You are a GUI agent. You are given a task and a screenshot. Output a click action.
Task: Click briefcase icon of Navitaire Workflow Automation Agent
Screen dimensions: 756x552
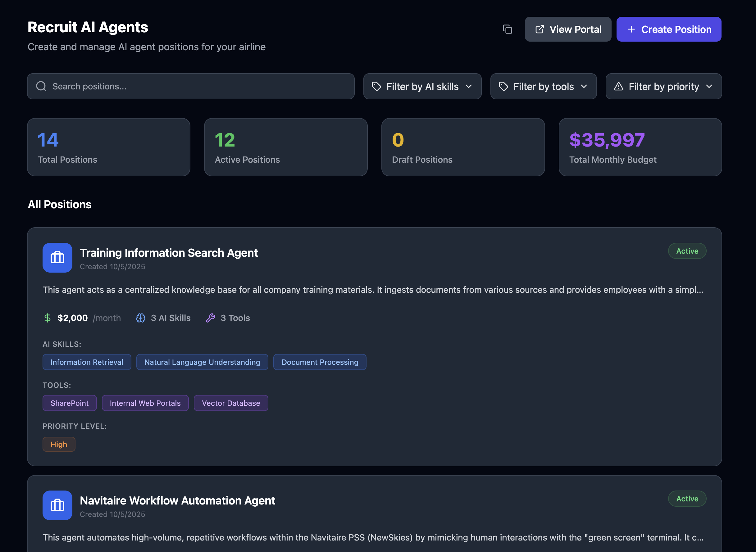(57, 505)
